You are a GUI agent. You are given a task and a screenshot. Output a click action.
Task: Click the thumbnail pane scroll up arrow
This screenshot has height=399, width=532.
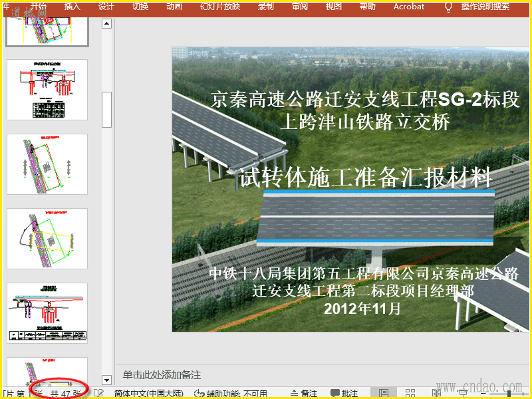pos(107,23)
